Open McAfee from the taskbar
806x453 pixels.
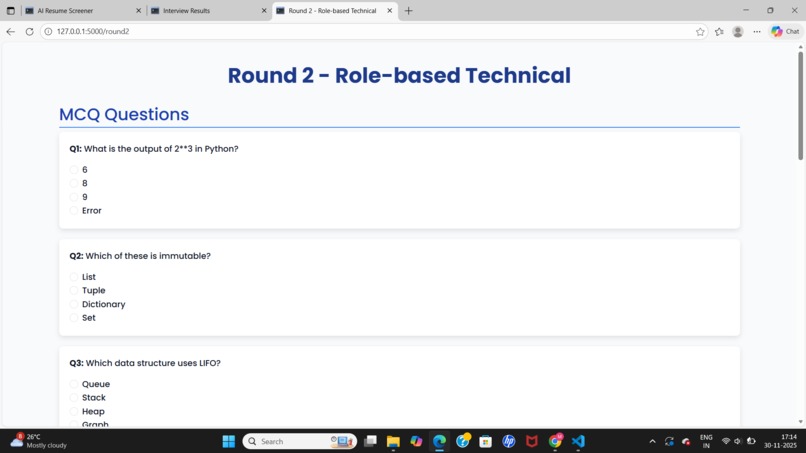tap(532, 441)
